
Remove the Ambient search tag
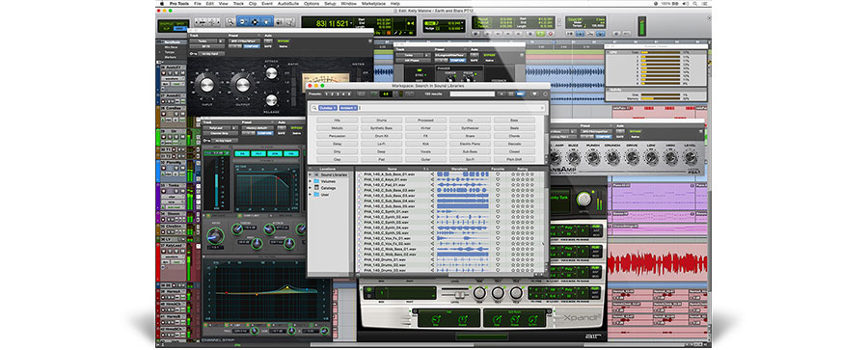pos(355,108)
